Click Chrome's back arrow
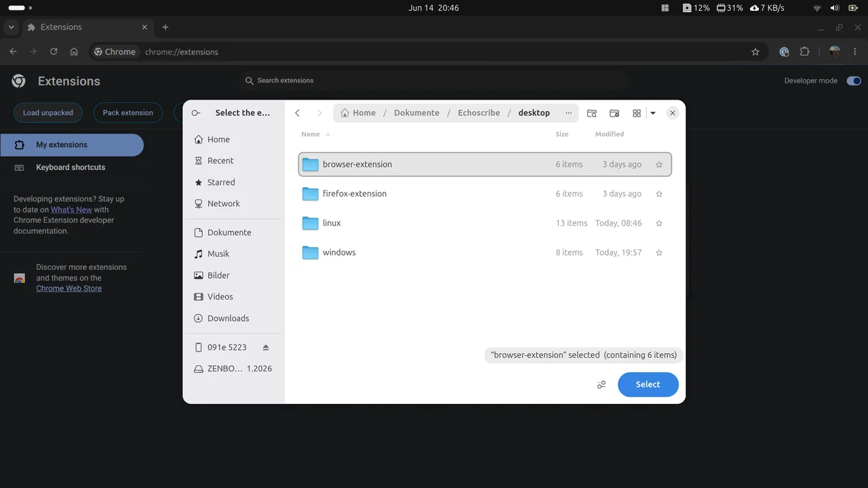This screenshot has width=868, height=488. (x=13, y=52)
